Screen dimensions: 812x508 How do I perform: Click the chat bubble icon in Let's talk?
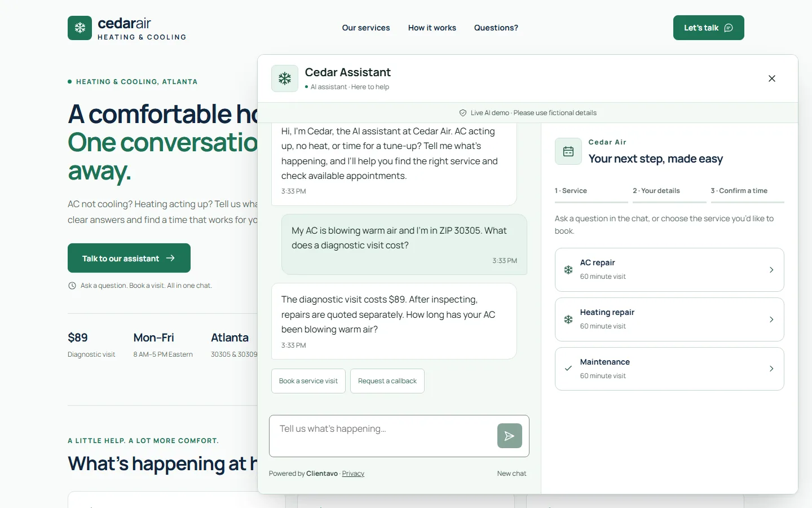[729, 28]
